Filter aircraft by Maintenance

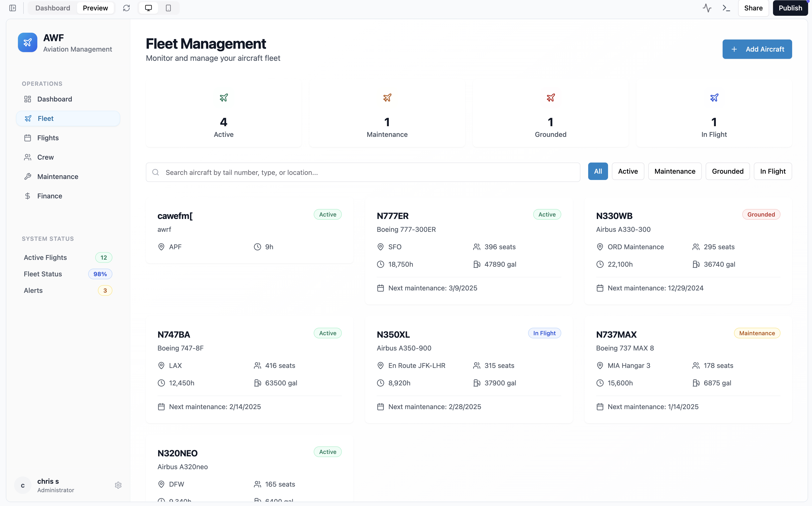click(x=674, y=171)
